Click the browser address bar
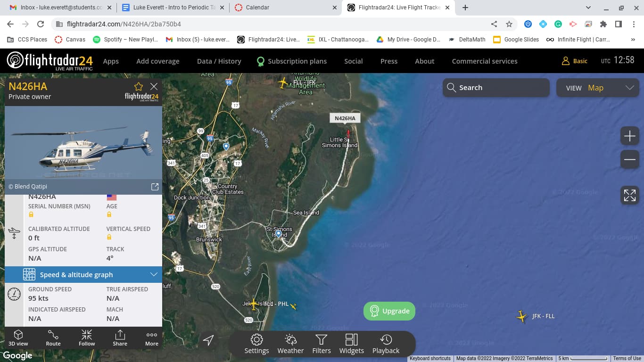 point(273,24)
